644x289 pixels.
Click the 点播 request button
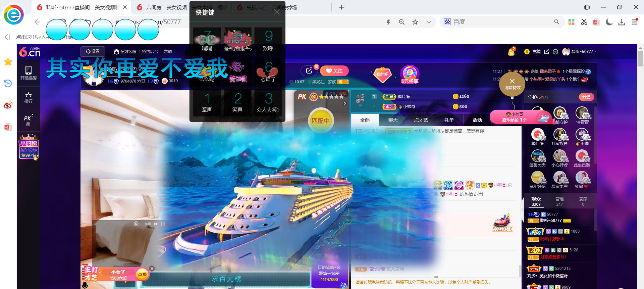tap(142, 275)
